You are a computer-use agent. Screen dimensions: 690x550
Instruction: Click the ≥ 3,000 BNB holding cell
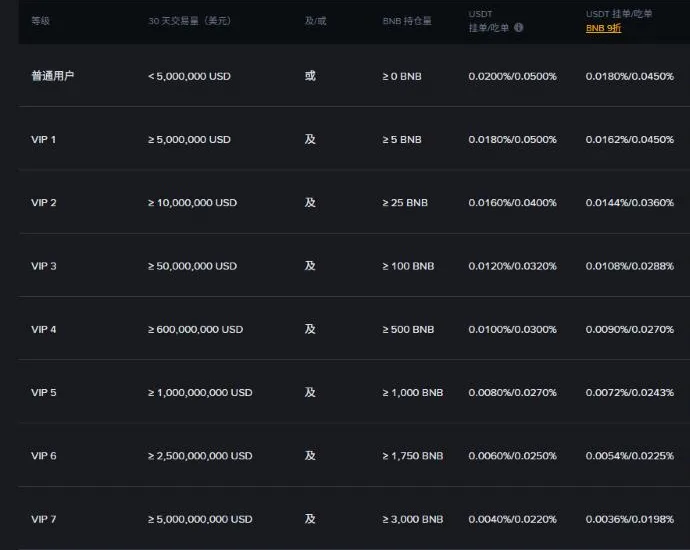pos(413,519)
